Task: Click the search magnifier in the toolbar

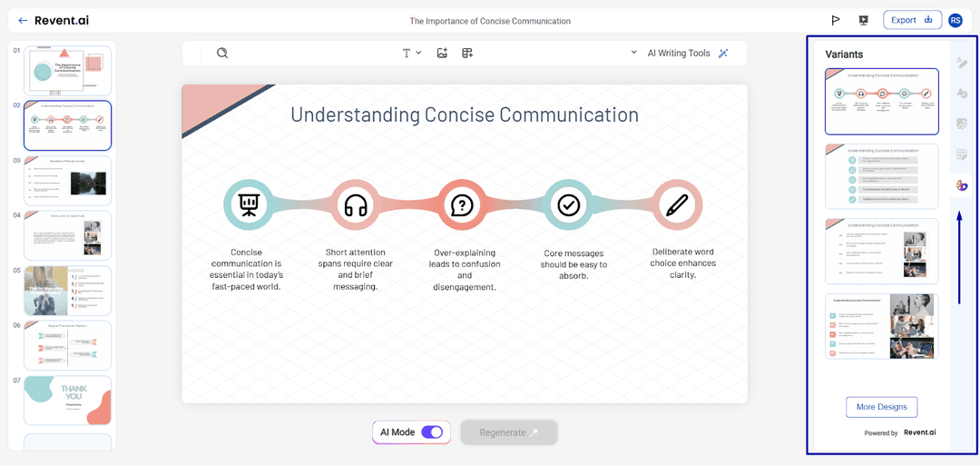Action: point(222,54)
